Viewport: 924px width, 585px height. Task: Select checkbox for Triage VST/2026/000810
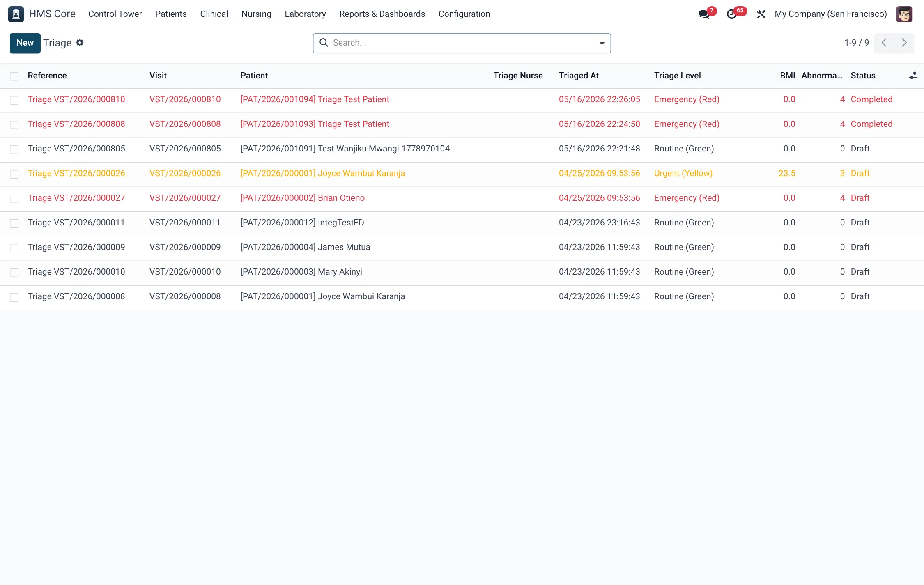coord(14,100)
